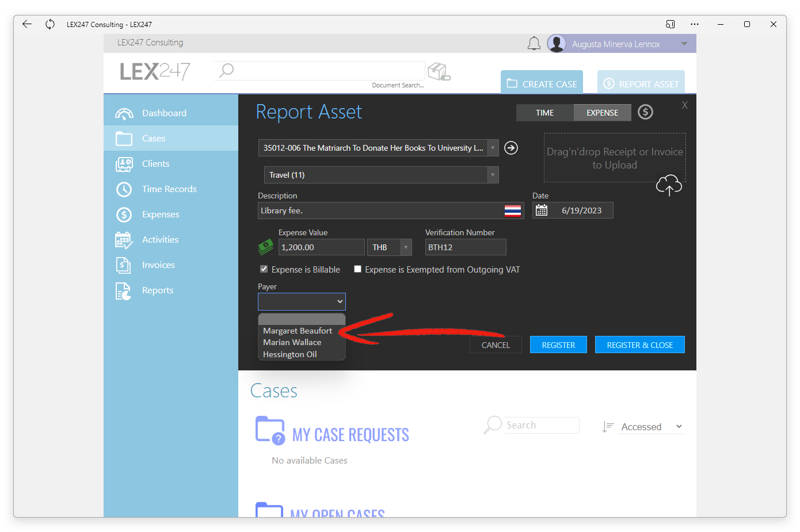Click the dollar coin icon beside EXPENSE

(x=645, y=112)
